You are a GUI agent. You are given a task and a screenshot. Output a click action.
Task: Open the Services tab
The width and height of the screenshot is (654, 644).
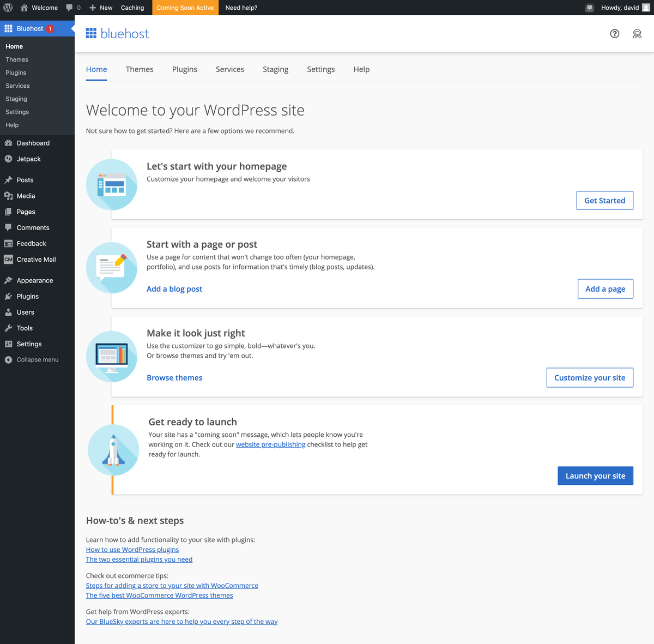[x=230, y=69]
